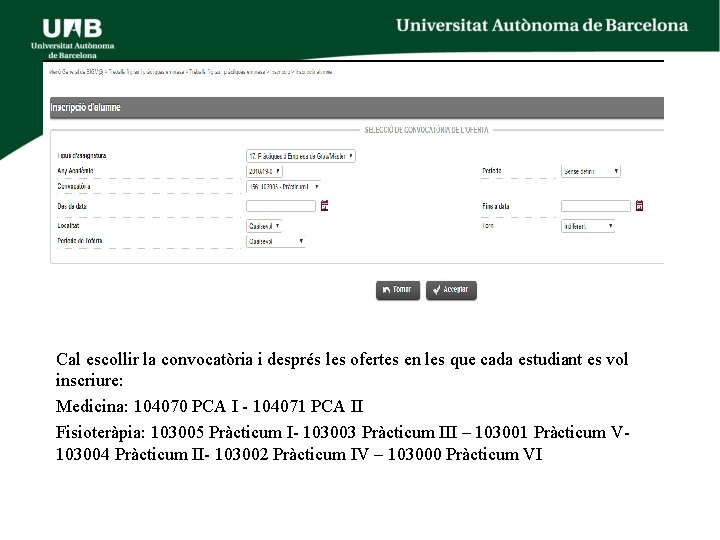Focus the Des de data input field
This screenshot has width=720, height=540.
point(281,206)
